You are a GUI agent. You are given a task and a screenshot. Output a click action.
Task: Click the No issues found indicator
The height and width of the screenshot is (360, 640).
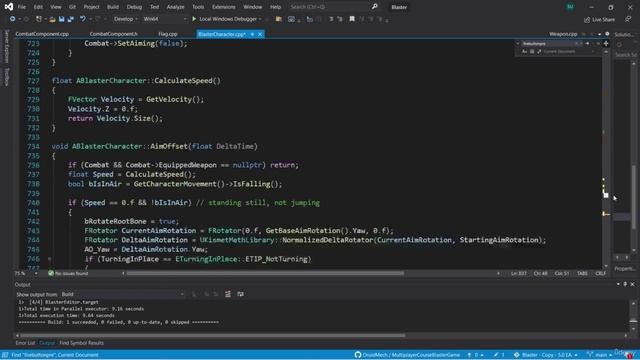pos(68,273)
